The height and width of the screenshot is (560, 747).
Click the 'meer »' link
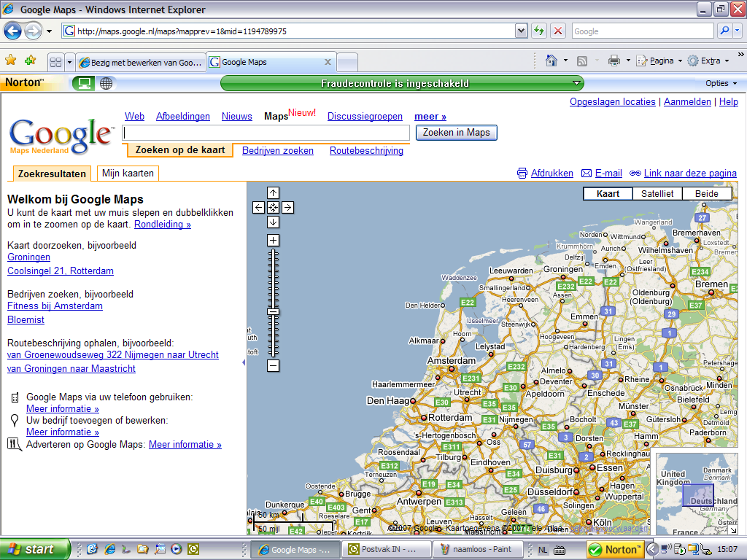coord(430,116)
